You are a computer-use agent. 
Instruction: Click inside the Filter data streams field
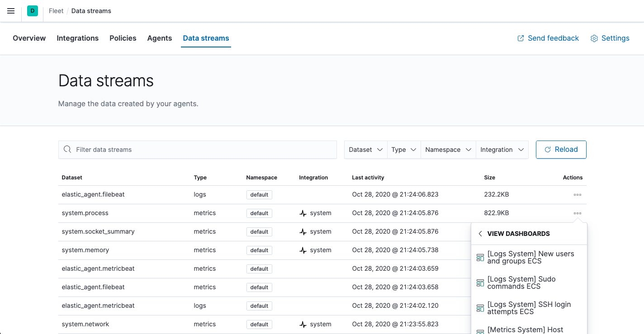tap(198, 149)
